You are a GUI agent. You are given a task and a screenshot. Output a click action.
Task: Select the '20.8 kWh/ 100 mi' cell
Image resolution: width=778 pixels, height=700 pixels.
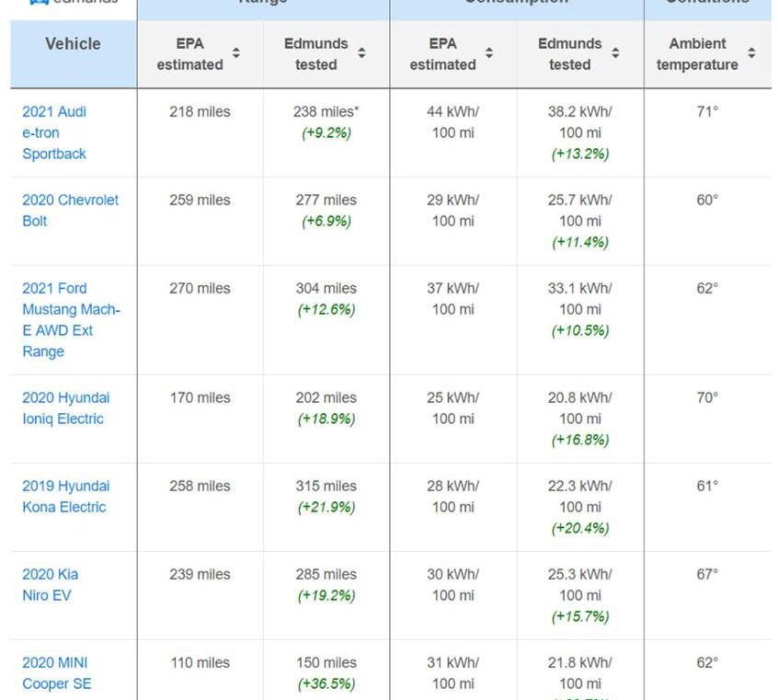[580, 408]
